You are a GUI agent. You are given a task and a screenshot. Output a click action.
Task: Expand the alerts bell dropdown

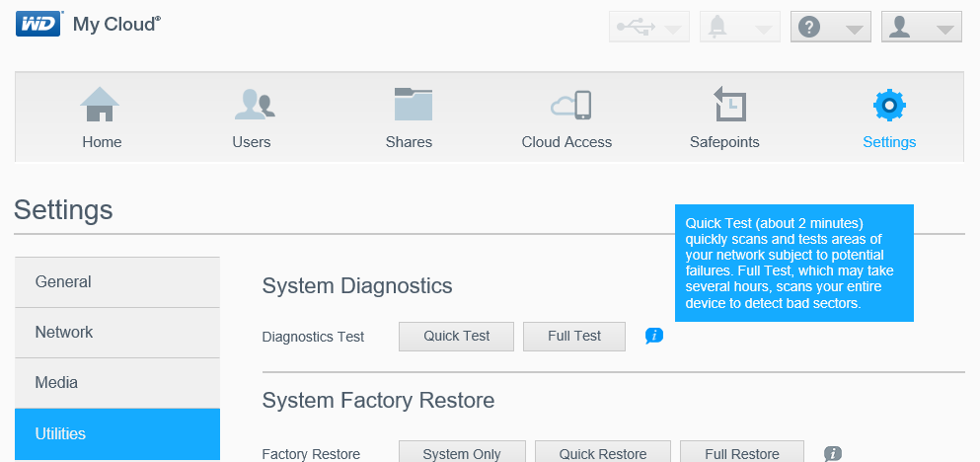pyautogui.click(x=740, y=28)
